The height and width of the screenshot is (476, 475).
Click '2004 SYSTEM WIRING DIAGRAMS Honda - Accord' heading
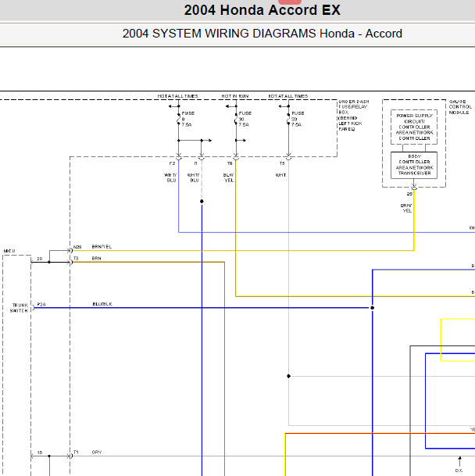pyautogui.click(x=262, y=34)
